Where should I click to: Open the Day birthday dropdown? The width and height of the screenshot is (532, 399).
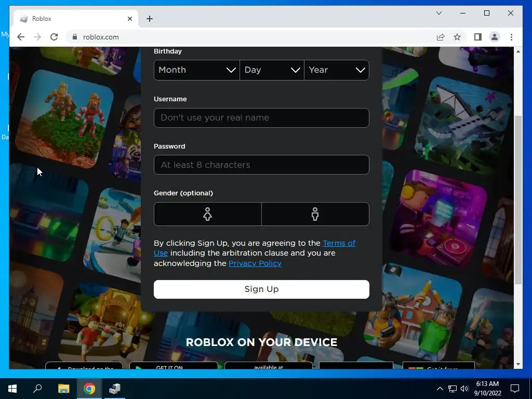[272, 70]
